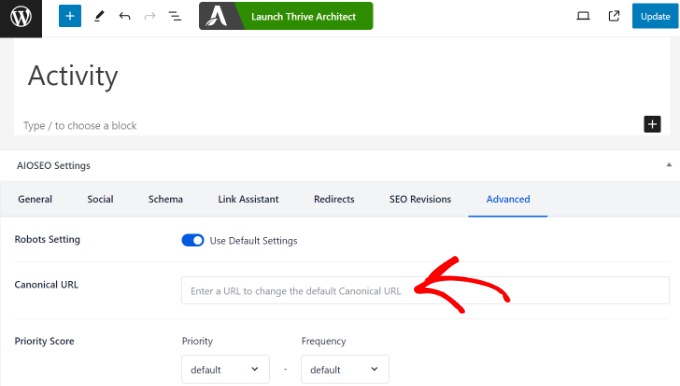This screenshot has width=680, height=386.
Task: Open the Priority default dropdown
Action: tap(226, 370)
